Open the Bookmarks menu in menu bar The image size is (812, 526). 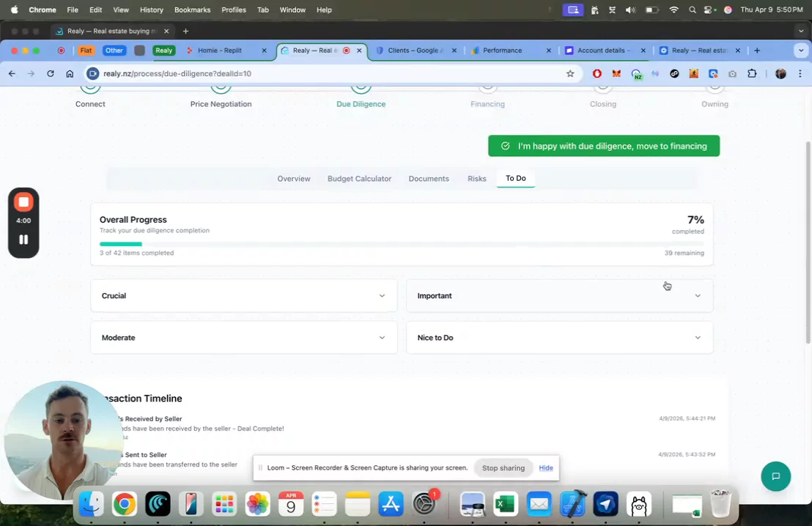pyautogui.click(x=192, y=10)
